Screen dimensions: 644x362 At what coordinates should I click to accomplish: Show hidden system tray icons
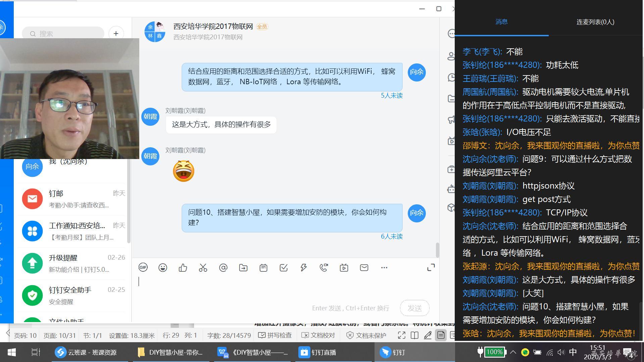coord(513,352)
